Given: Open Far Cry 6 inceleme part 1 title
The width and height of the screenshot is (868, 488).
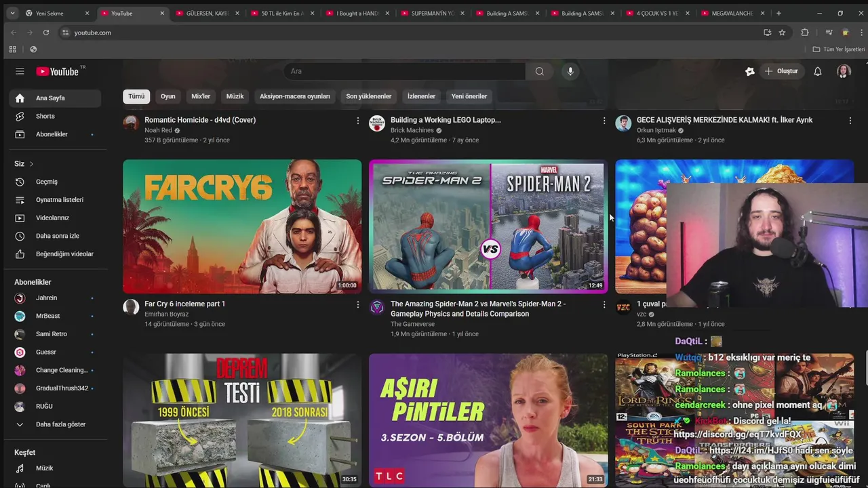Looking at the screenshot, I should pyautogui.click(x=184, y=304).
